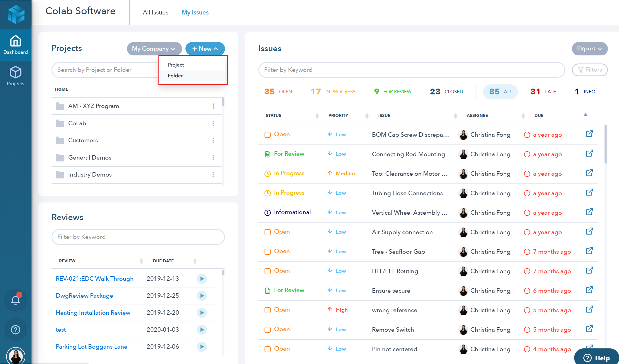Image resolution: width=619 pixels, height=364 pixels.
Task: Switch to the All Issues tab
Action: [x=156, y=13]
